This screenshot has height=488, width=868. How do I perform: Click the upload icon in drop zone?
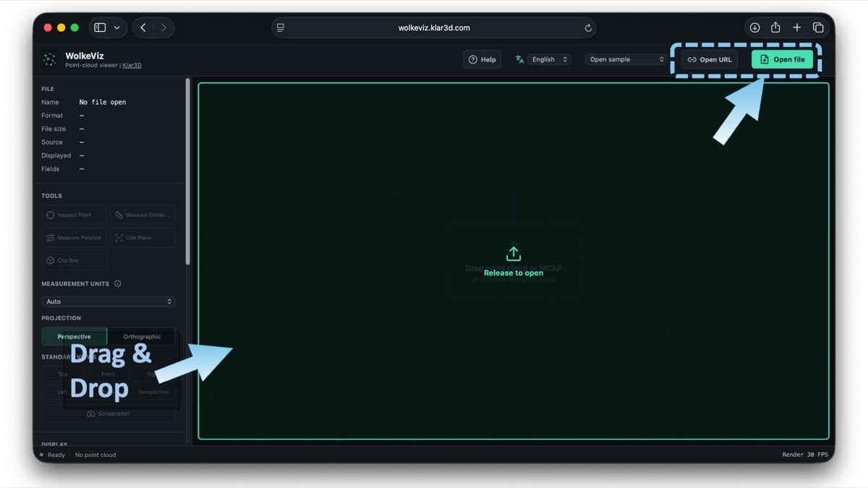514,253
